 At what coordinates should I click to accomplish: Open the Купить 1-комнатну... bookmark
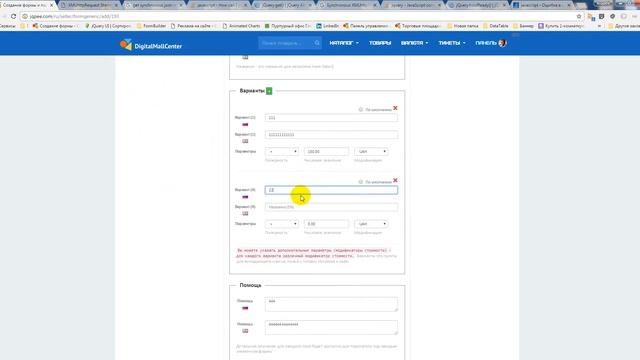click(x=562, y=26)
